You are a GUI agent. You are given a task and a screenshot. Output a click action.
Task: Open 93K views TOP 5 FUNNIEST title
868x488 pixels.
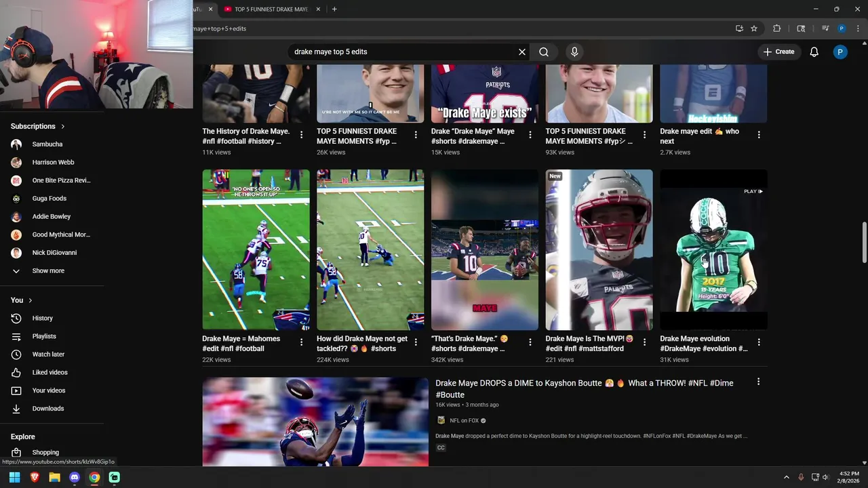(x=589, y=136)
